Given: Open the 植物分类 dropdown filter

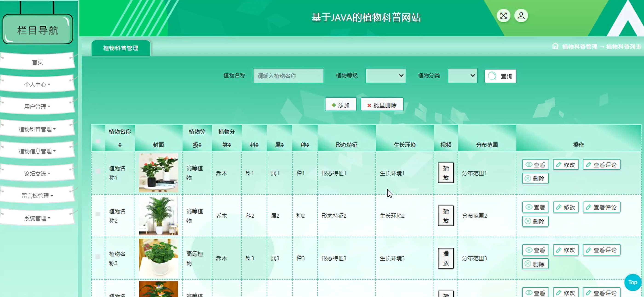Looking at the screenshot, I should point(463,76).
